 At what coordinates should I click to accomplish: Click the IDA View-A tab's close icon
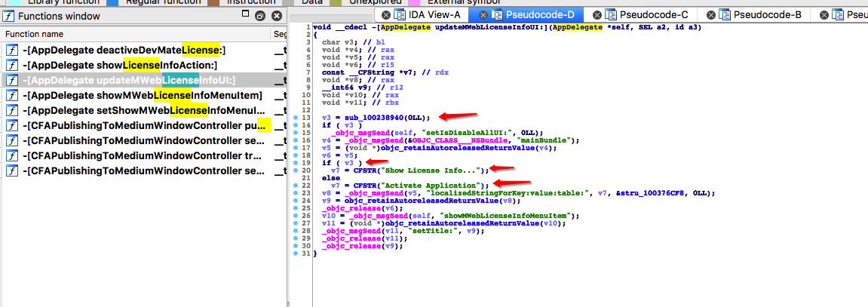click(386, 14)
